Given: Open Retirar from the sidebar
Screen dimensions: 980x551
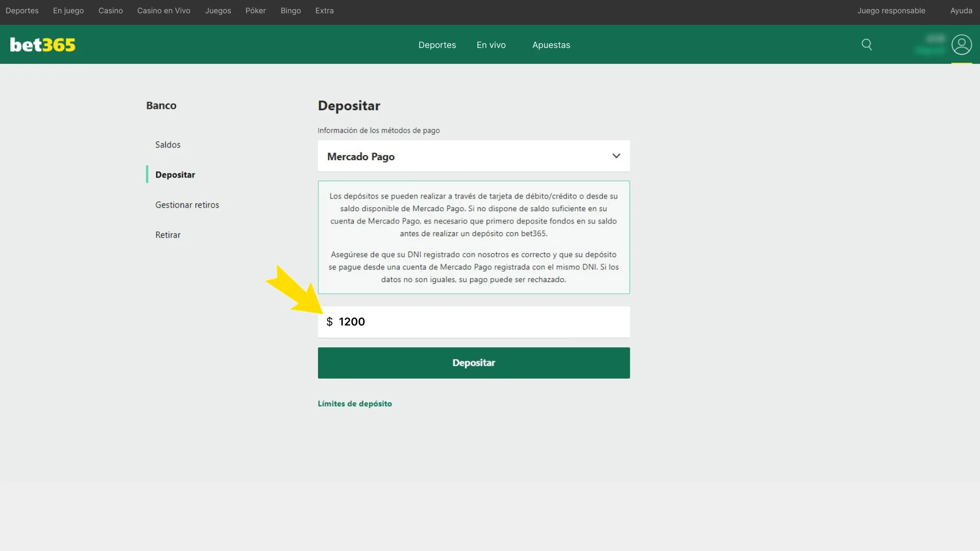Looking at the screenshot, I should (x=167, y=235).
